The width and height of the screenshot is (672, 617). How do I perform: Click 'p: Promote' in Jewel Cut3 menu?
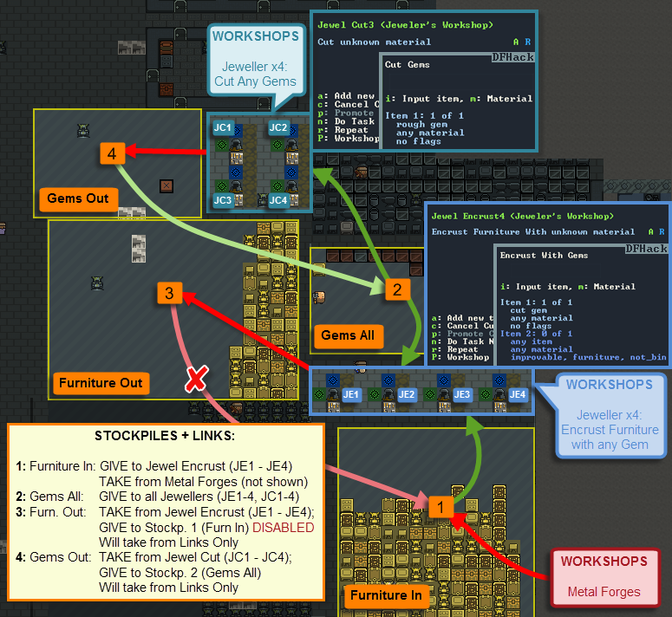(x=346, y=113)
